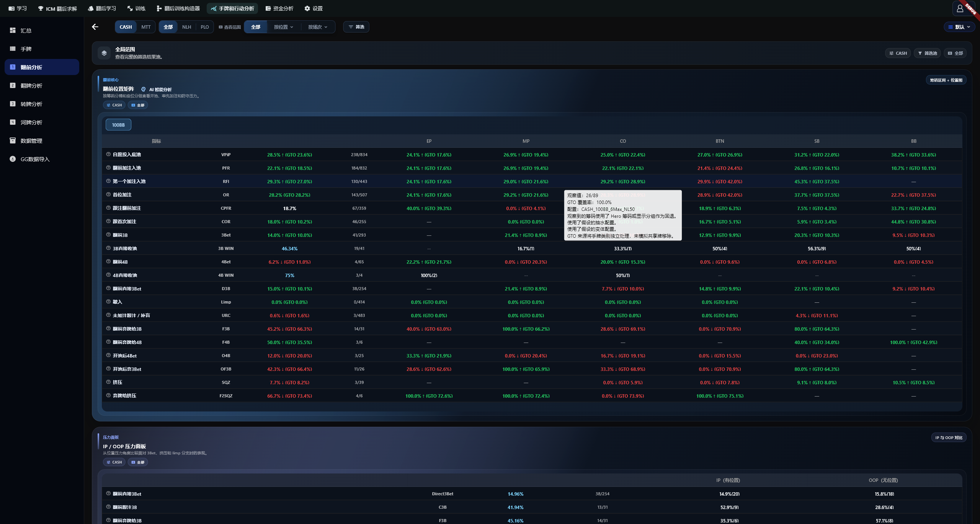Click the 筛选 filter button
Screen dimensions: 980x524
[356, 27]
